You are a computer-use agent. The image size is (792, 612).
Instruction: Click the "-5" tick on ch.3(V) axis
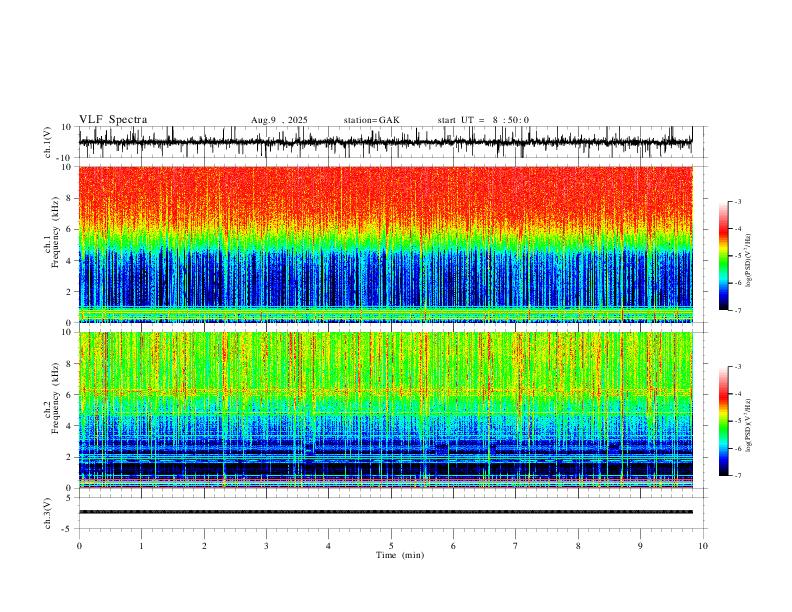tap(68, 529)
